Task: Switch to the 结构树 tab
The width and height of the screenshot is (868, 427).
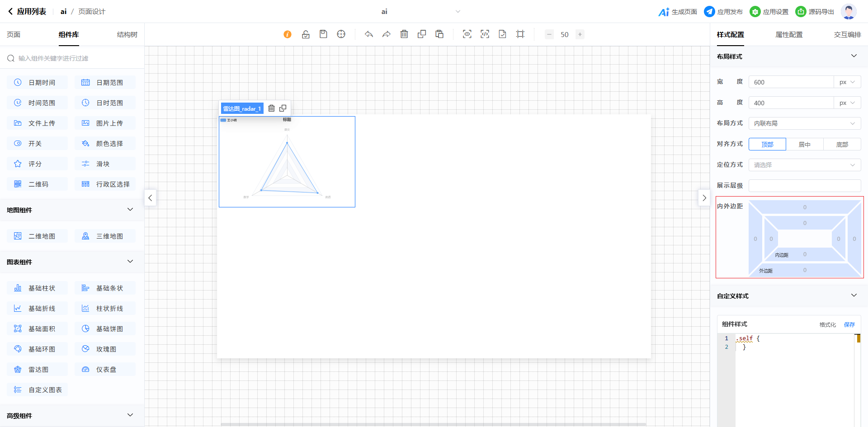Action: click(x=127, y=35)
